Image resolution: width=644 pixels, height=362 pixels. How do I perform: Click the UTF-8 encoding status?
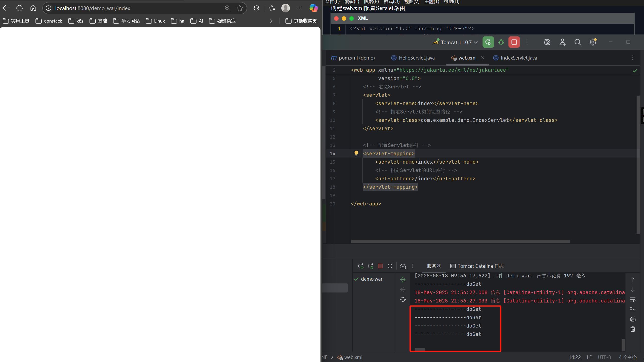[604, 357]
